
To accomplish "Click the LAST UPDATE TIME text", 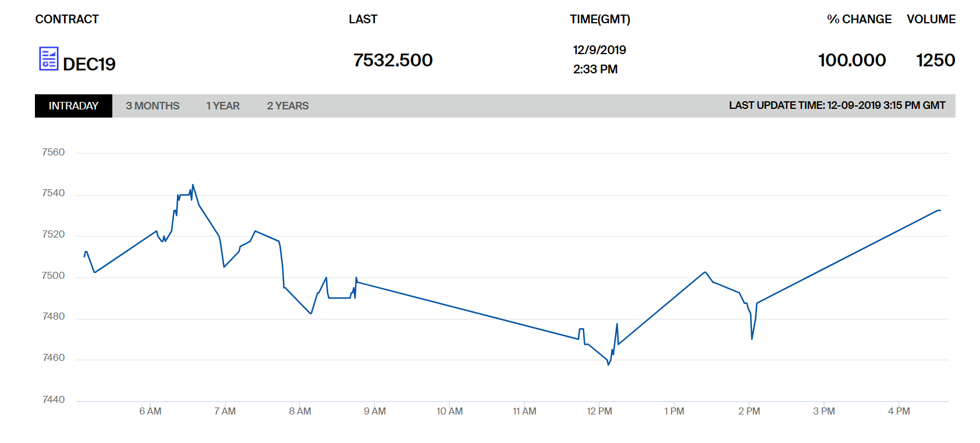I will pos(837,105).
